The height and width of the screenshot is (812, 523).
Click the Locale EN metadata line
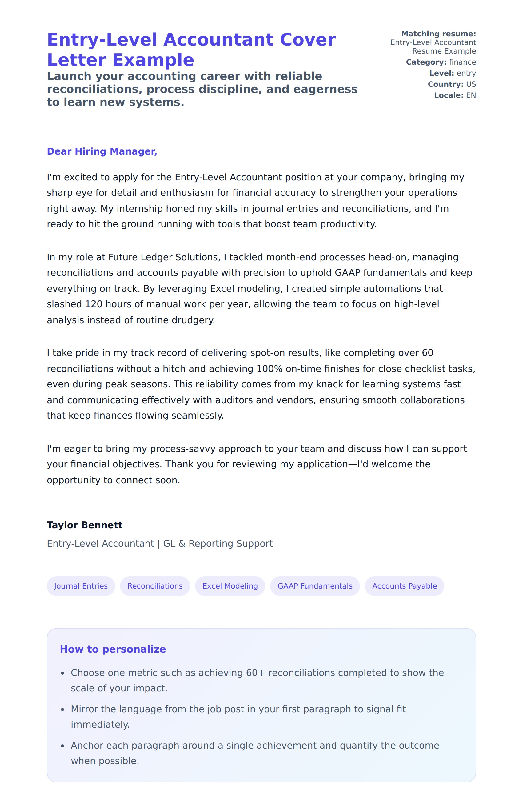tap(455, 95)
